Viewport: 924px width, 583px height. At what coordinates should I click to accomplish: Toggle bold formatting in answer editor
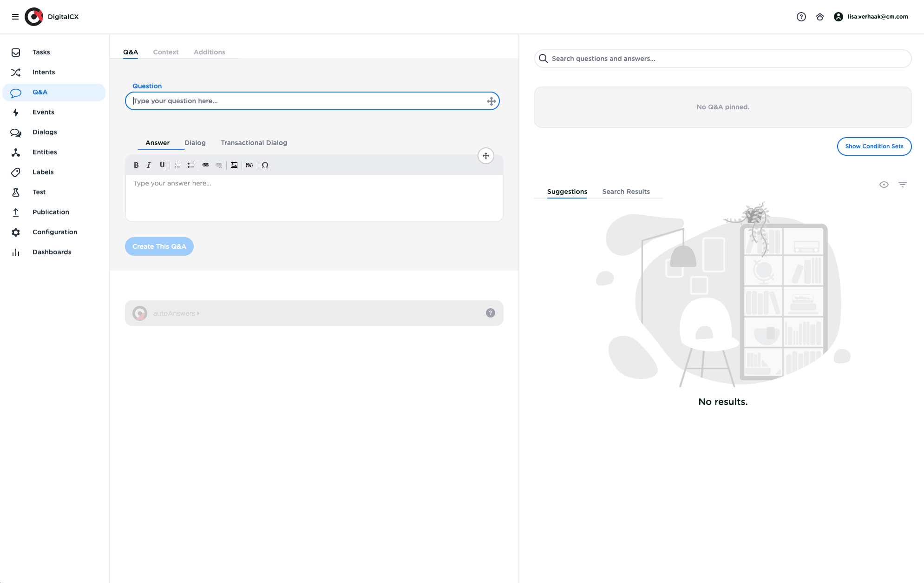(136, 165)
